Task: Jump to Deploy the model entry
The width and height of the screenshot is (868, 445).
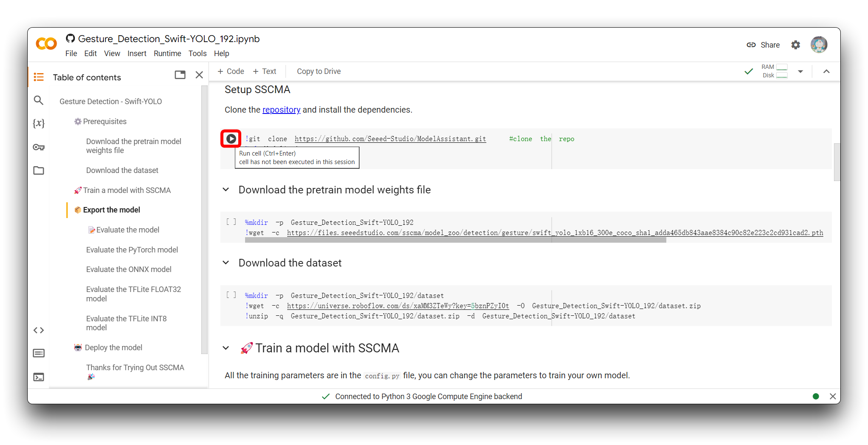Action: (108, 348)
